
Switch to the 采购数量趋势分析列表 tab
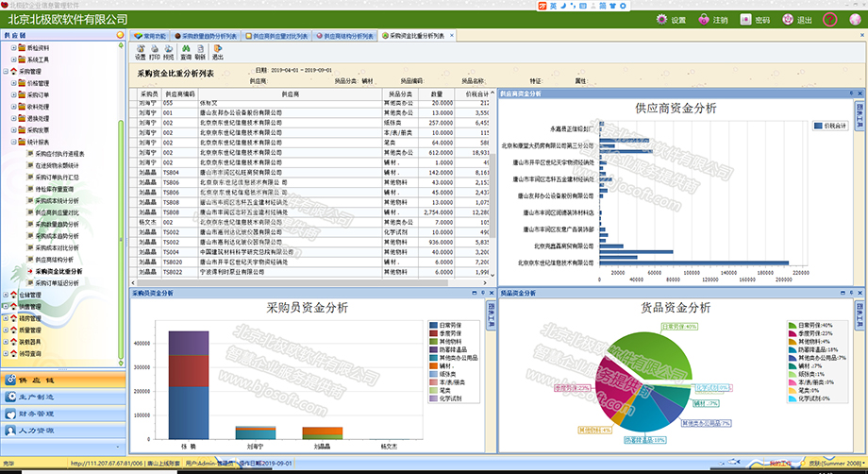point(206,36)
